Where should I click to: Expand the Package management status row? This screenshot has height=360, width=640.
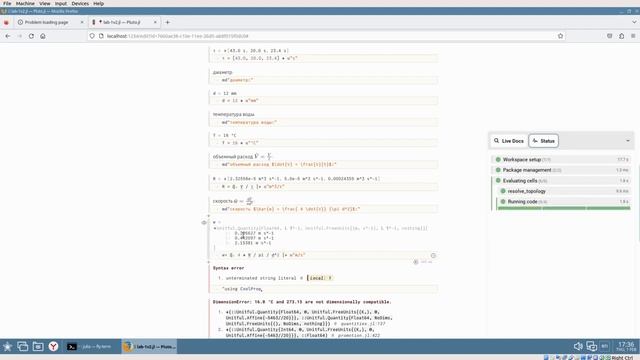point(562,170)
